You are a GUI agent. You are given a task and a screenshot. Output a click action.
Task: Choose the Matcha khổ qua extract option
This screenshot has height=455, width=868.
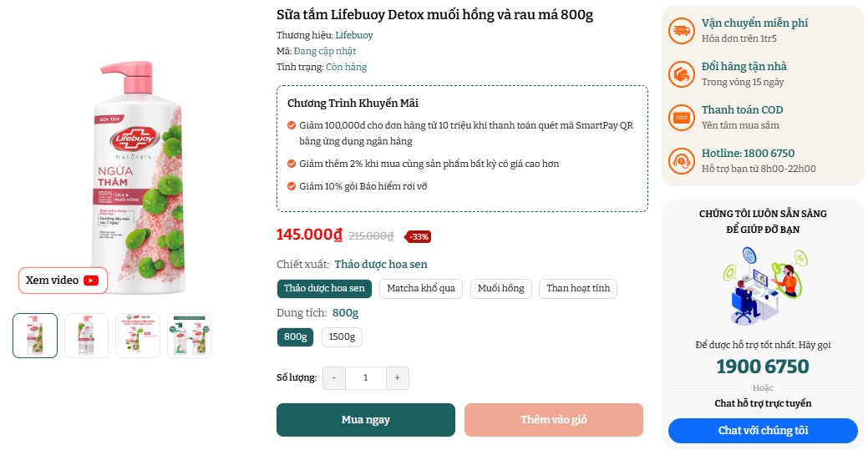421,289
